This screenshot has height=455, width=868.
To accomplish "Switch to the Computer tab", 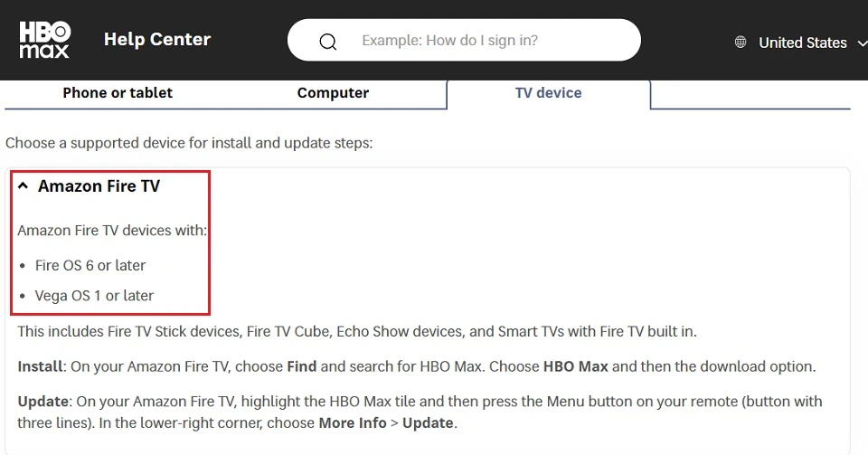I will click(x=333, y=92).
